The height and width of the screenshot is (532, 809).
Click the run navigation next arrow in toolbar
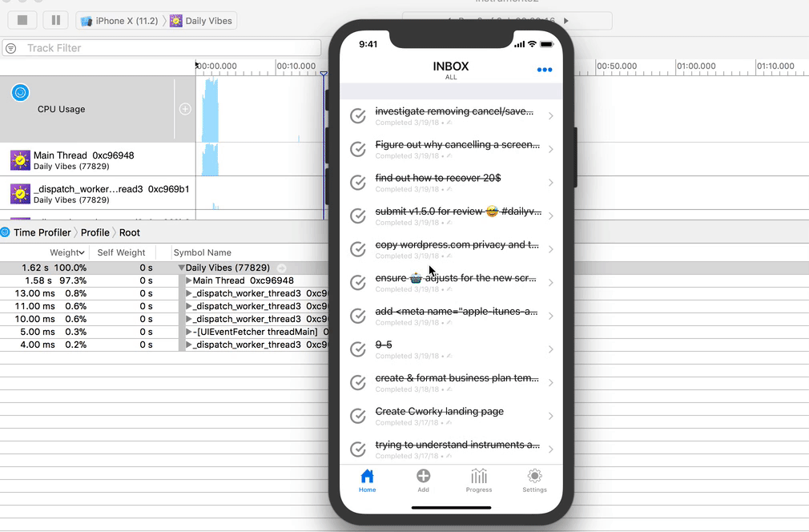click(566, 21)
